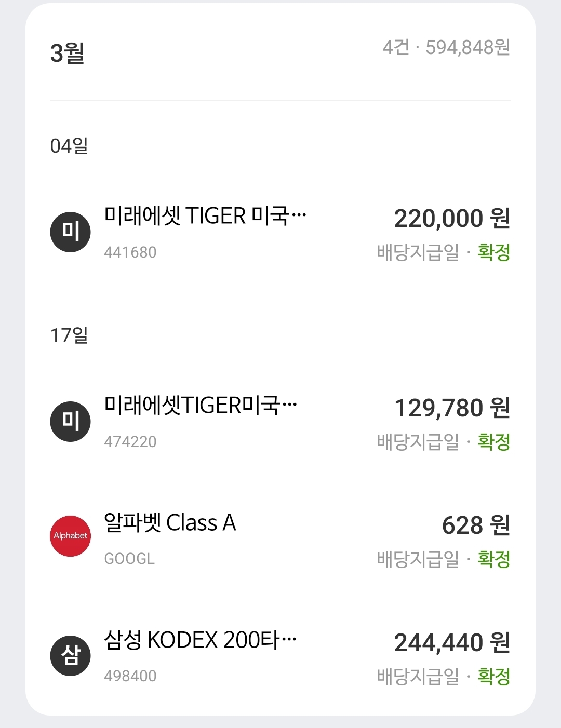The width and height of the screenshot is (561, 728).
Task: Select the 220,000 원 dividend amount
Action: [x=451, y=219]
